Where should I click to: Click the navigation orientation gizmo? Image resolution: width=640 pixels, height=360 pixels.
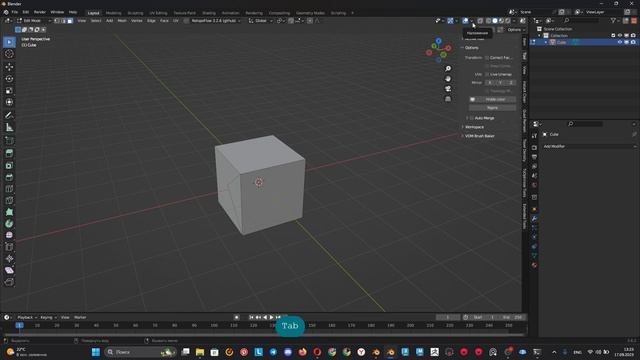[438, 50]
